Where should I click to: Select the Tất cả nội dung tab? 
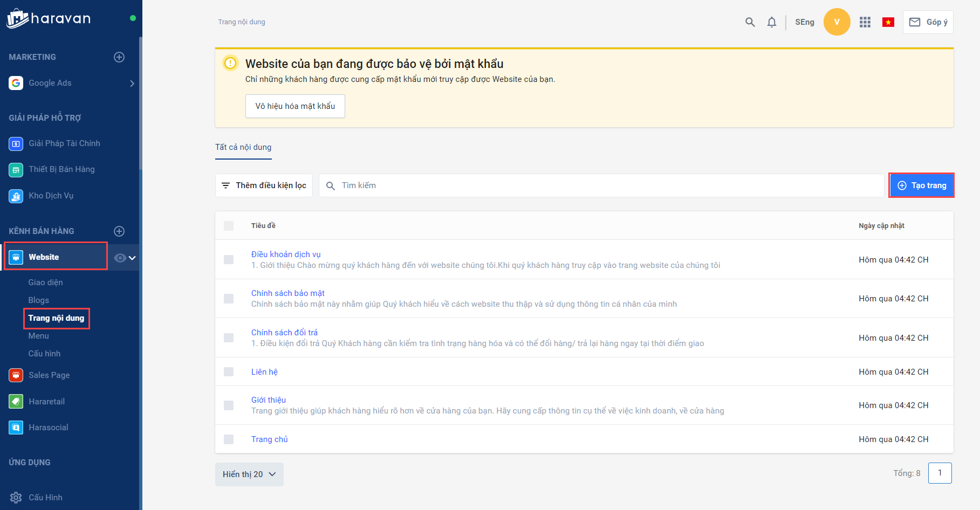coord(243,147)
